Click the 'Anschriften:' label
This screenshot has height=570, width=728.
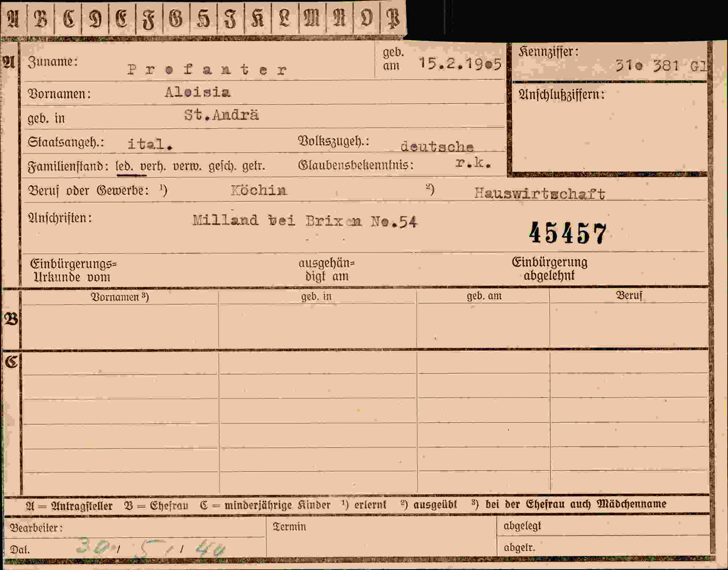pyautogui.click(x=60, y=218)
